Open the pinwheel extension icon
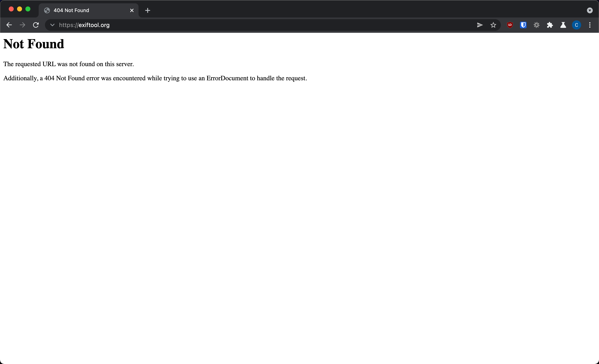This screenshot has height=364, width=599. pyautogui.click(x=537, y=25)
